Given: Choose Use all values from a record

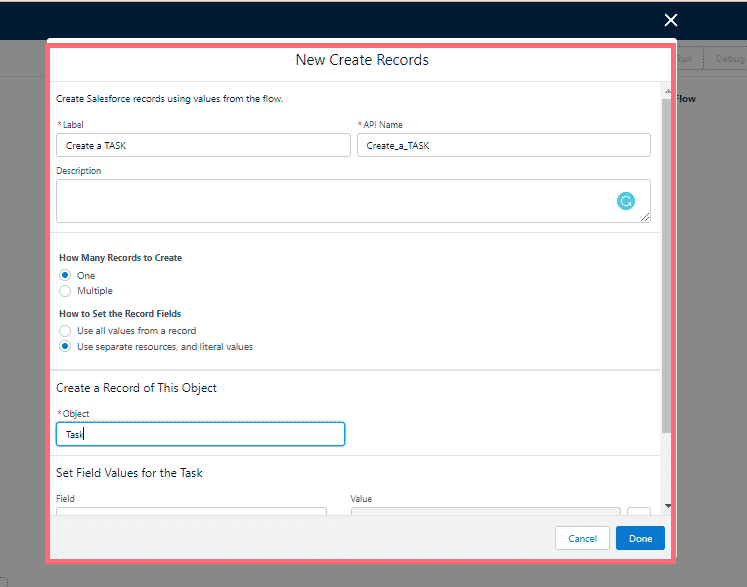Looking at the screenshot, I should tap(66, 330).
